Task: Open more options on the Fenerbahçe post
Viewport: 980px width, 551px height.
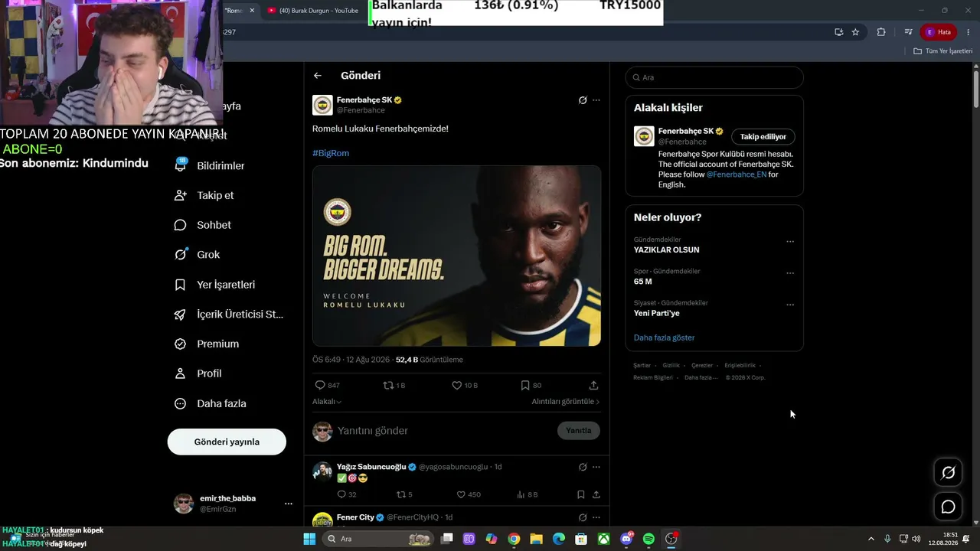Action: coord(596,100)
